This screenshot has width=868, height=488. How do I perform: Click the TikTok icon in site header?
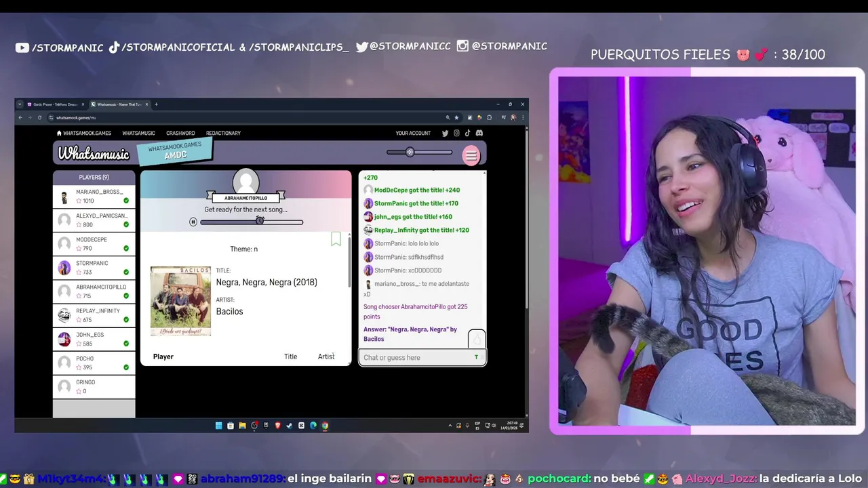(x=467, y=133)
